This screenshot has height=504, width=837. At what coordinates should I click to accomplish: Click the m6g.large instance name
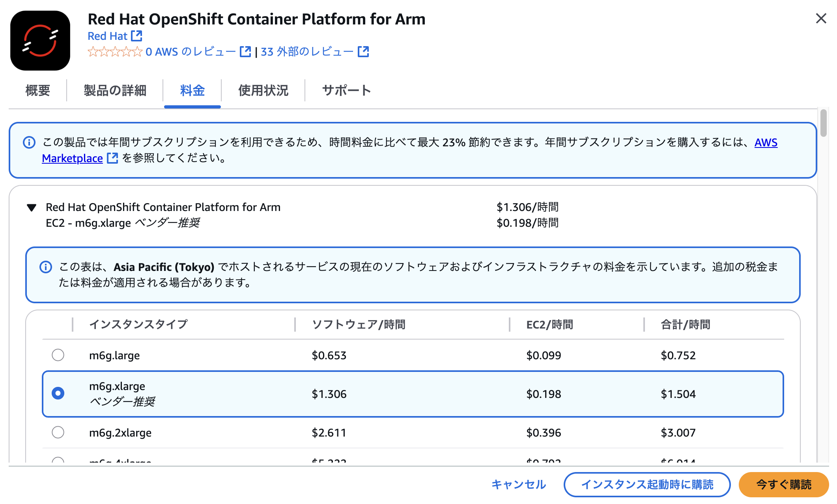click(x=114, y=355)
